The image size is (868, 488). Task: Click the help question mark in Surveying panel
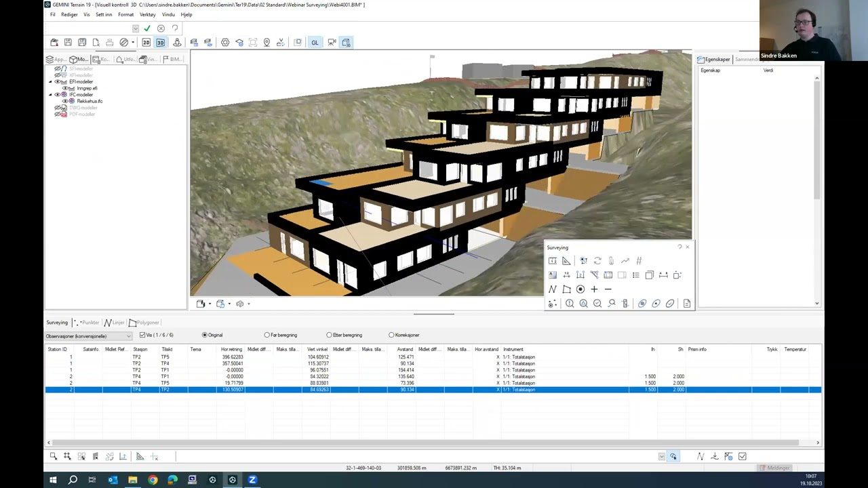click(679, 247)
